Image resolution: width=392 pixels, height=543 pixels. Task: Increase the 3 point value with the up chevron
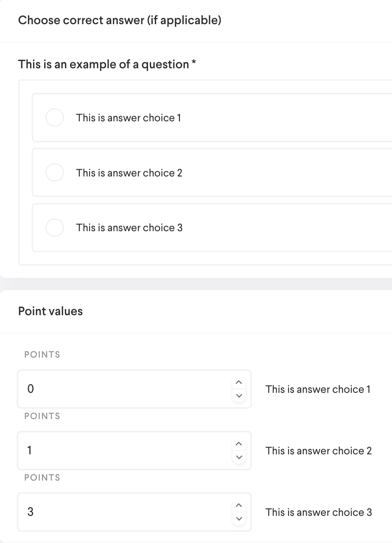(239, 506)
